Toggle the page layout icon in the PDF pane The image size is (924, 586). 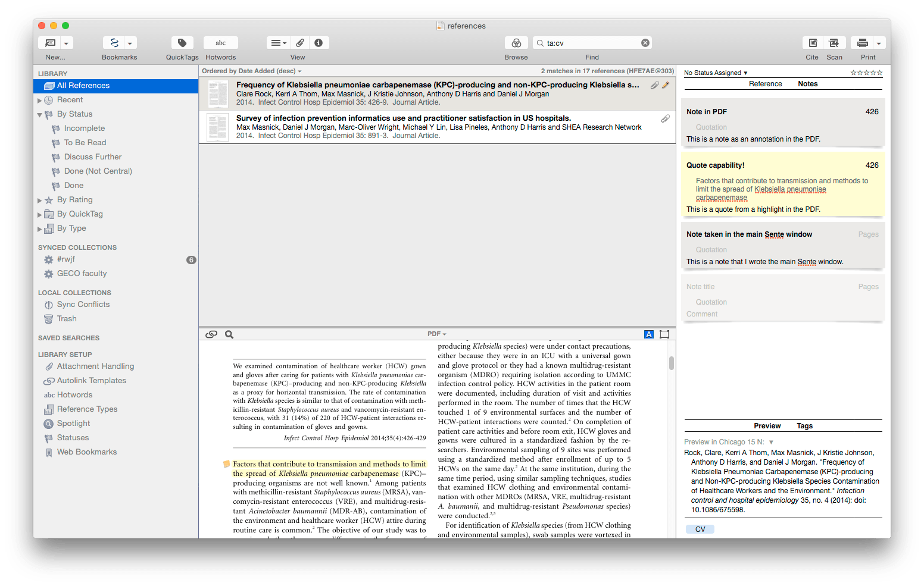[664, 334]
